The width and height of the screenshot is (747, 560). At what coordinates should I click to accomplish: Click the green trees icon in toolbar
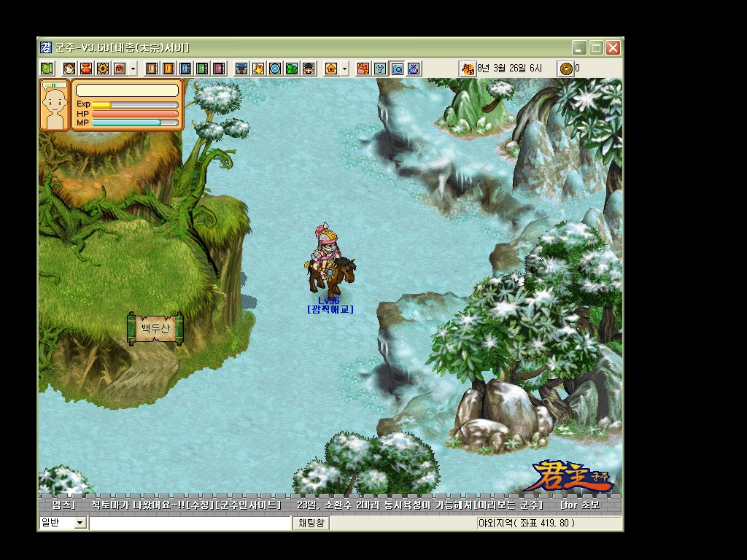click(x=292, y=69)
